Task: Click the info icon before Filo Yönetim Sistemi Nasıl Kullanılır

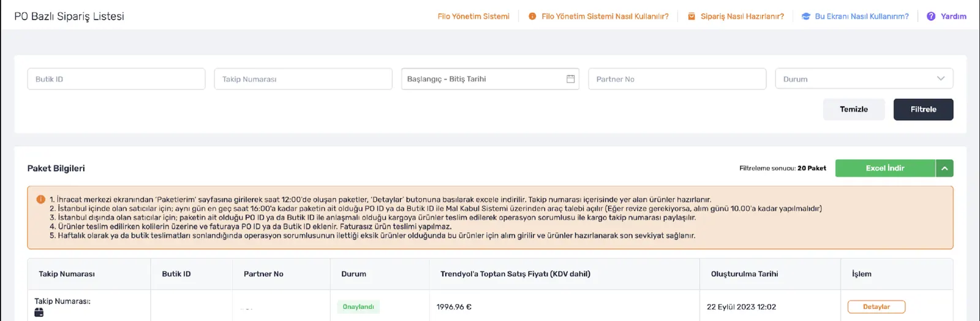Action: click(x=532, y=17)
